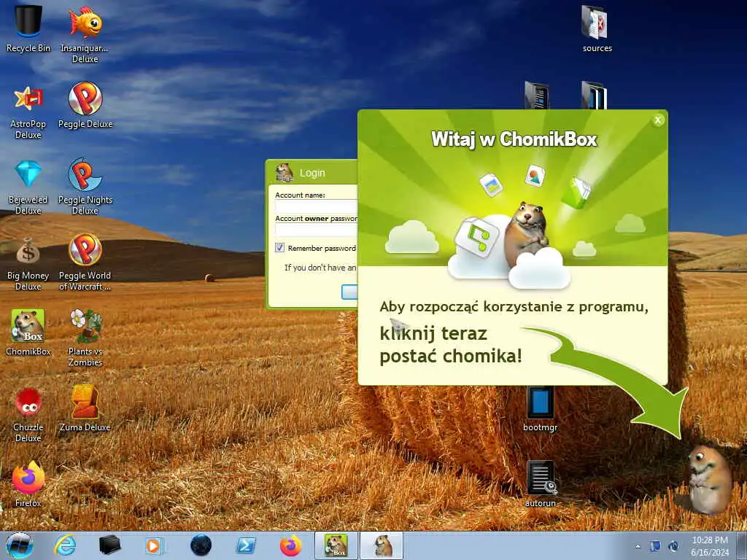The image size is (747, 560).
Task: Select the AstroPop Deluxe desktop shortcut
Action: click(28, 112)
